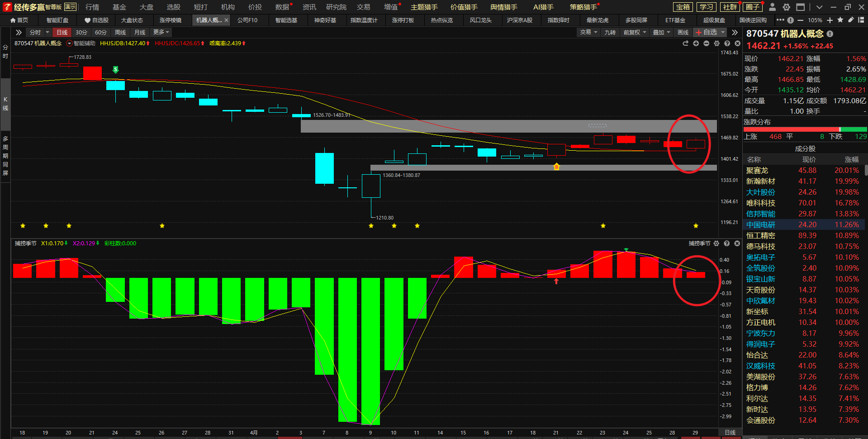The width and height of the screenshot is (868, 439).
Task: Expand the 叠加 overlay dropdown
Action: [x=661, y=33]
